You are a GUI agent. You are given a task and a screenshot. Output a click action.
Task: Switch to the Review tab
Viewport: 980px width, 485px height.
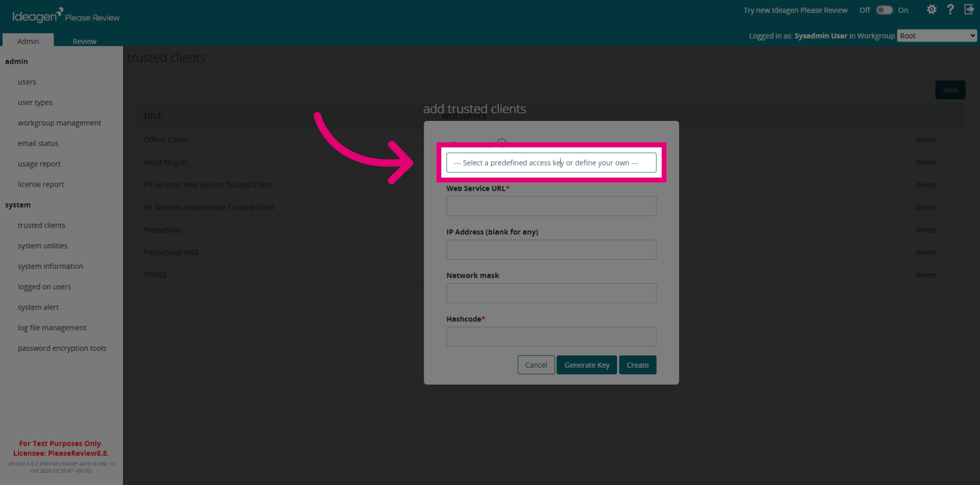84,41
